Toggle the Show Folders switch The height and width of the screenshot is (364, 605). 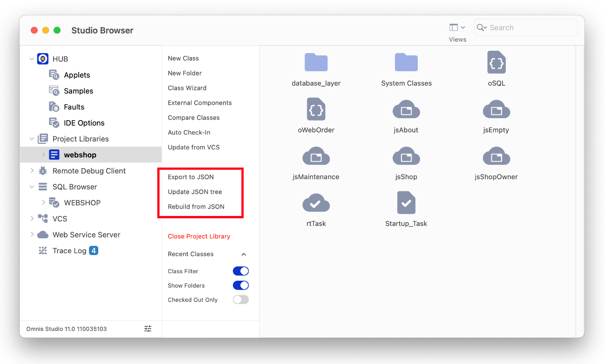[241, 285]
